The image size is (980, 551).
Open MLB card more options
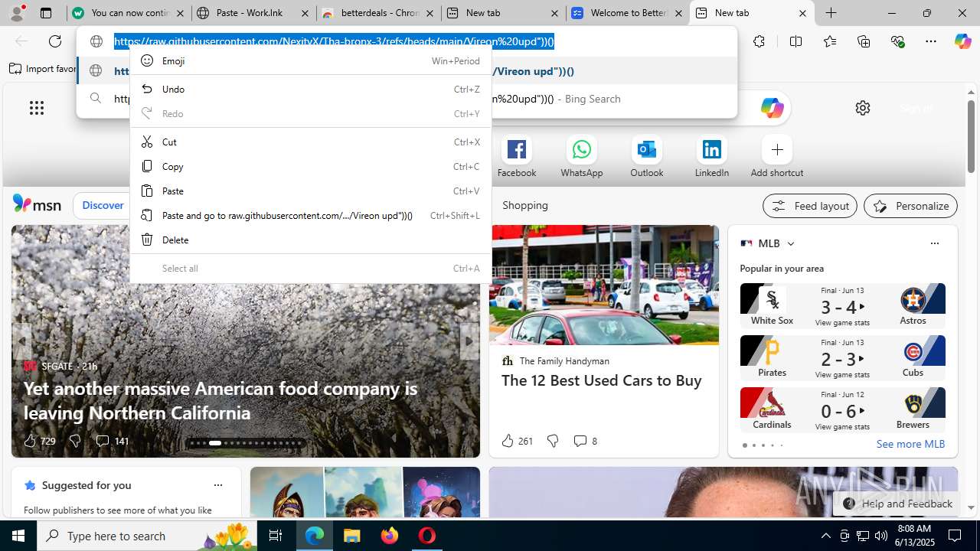point(934,243)
